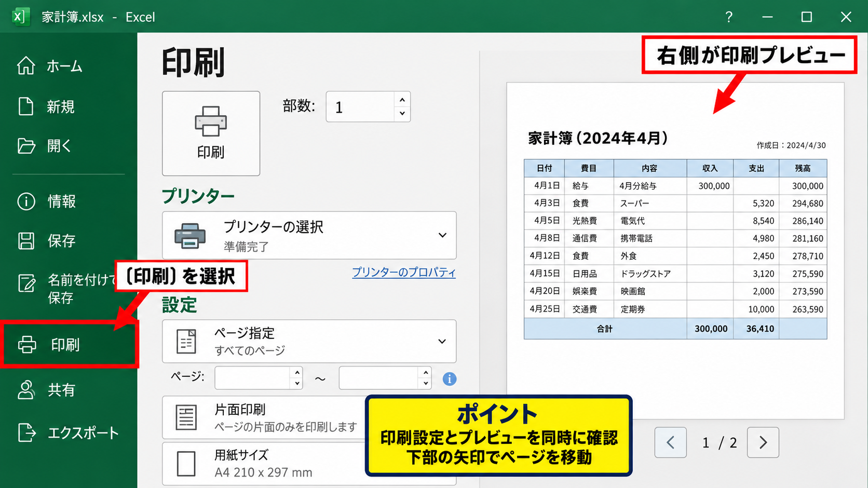Click the large 印刷 print button
The image size is (868, 488).
coord(211,133)
